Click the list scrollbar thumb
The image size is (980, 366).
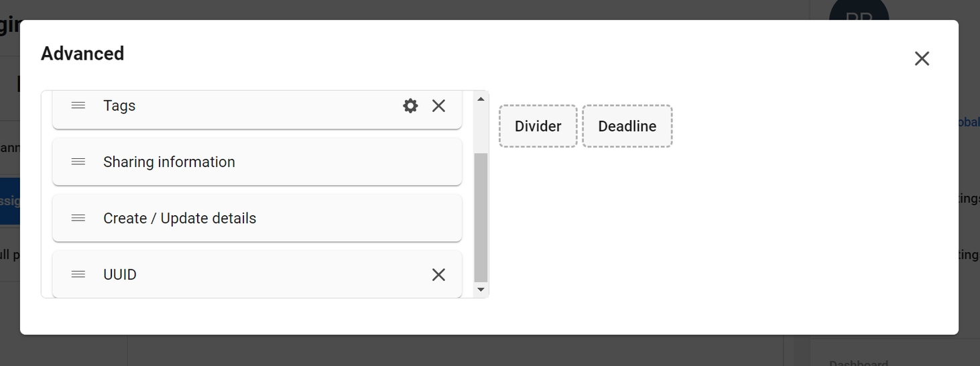[x=481, y=217]
